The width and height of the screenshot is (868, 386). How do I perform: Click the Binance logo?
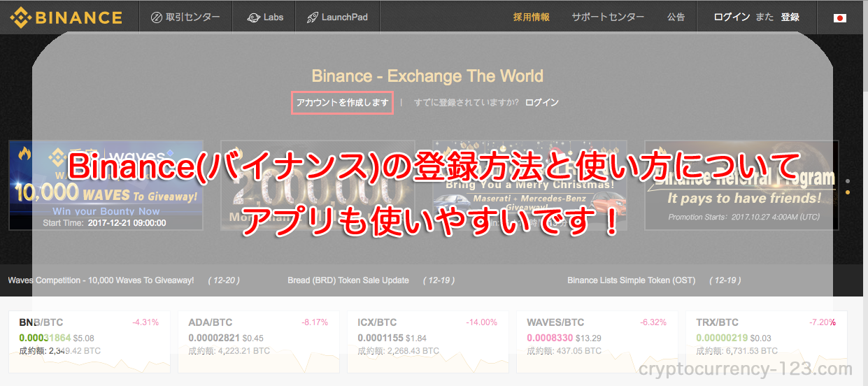66,17
